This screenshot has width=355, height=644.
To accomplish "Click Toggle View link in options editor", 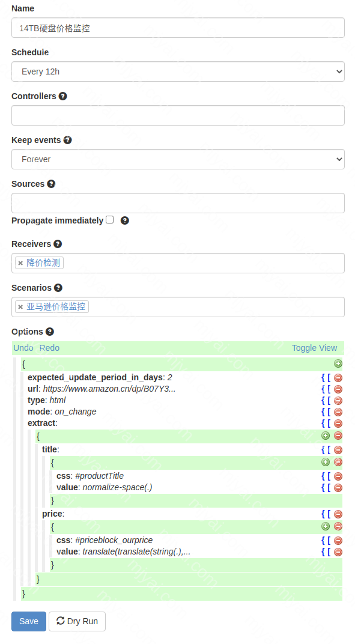I will tap(314, 348).
